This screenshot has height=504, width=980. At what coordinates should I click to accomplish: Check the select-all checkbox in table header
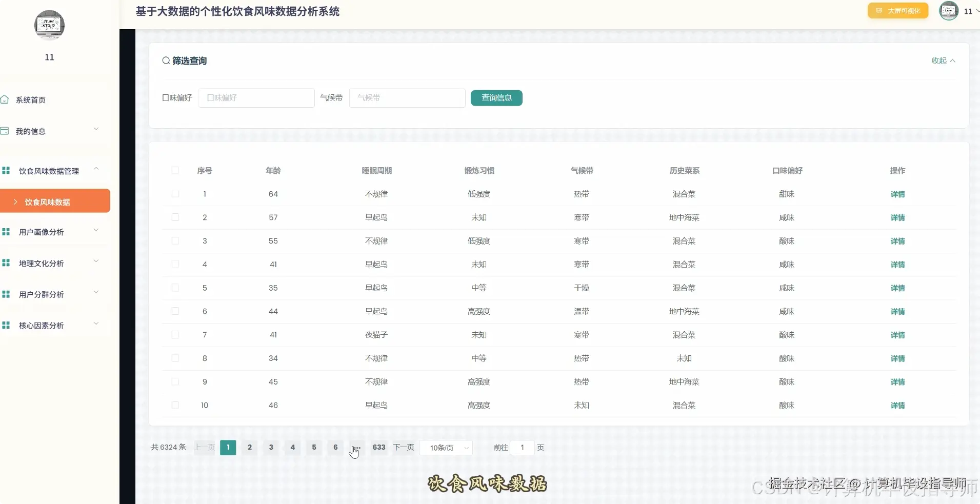click(174, 171)
